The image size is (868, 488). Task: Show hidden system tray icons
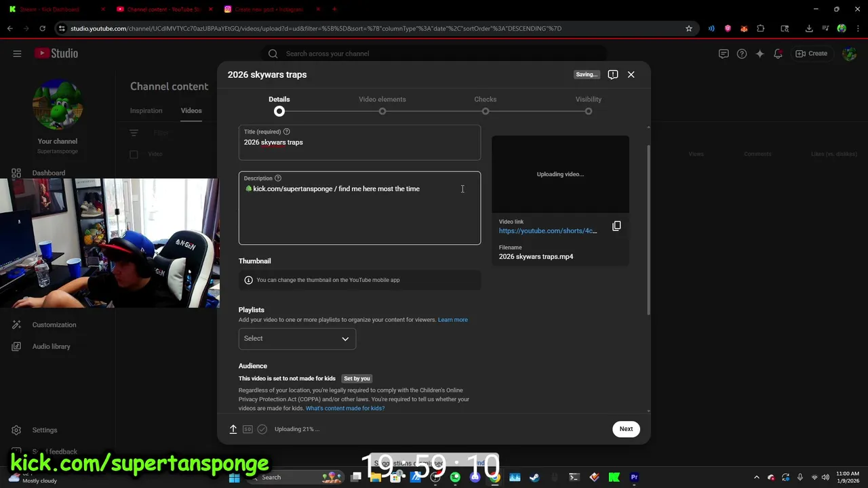[x=757, y=477]
